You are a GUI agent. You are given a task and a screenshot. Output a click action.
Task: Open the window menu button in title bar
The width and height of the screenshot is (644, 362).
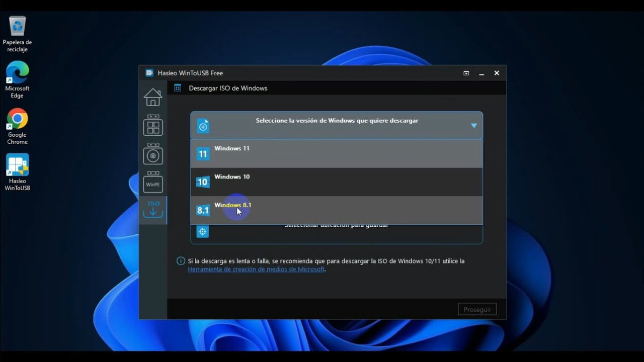(466, 73)
